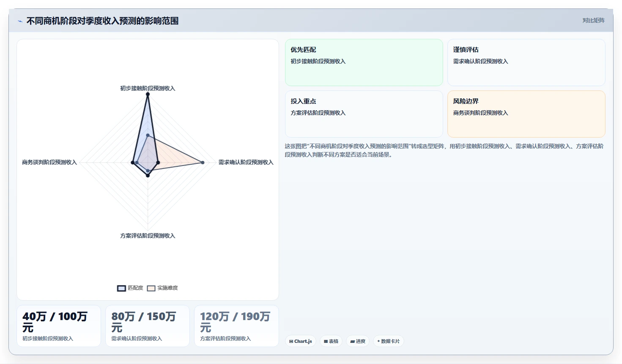622x364 pixels.
Task: Click the 对比矩阵 label in the header
Action: click(593, 20)
